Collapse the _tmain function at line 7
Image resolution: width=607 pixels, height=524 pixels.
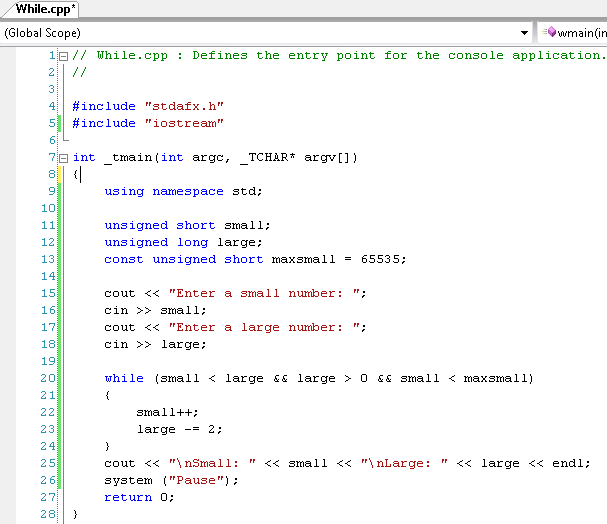coord(63,158)
